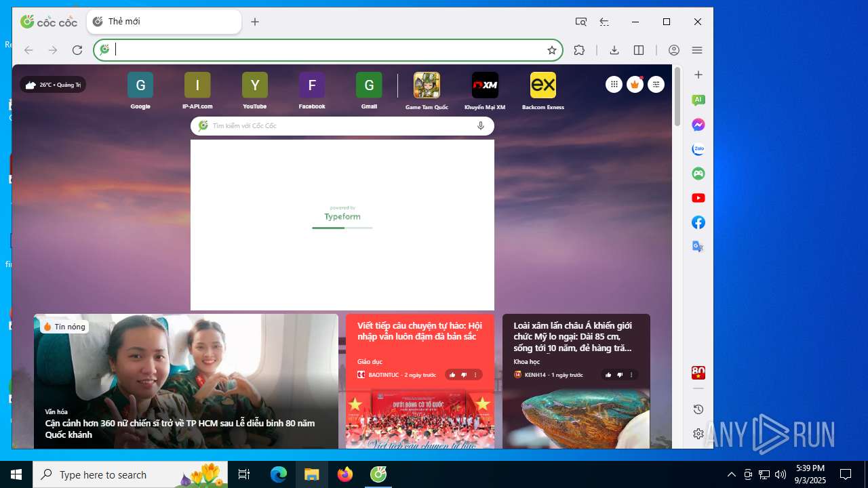Click the tab search icon in title bar
This screenshot has width=868, height=488.
(x=581, y=22)
